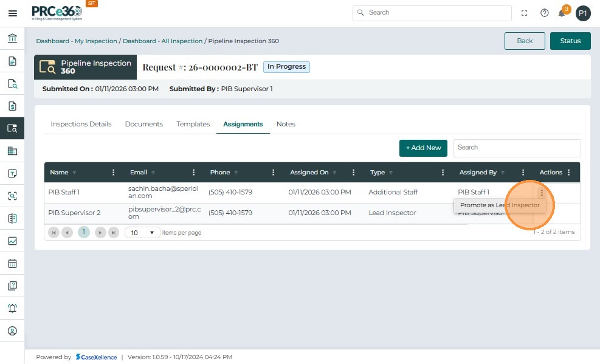
Task: Open Email column options menu
Action: click(194, 173)
